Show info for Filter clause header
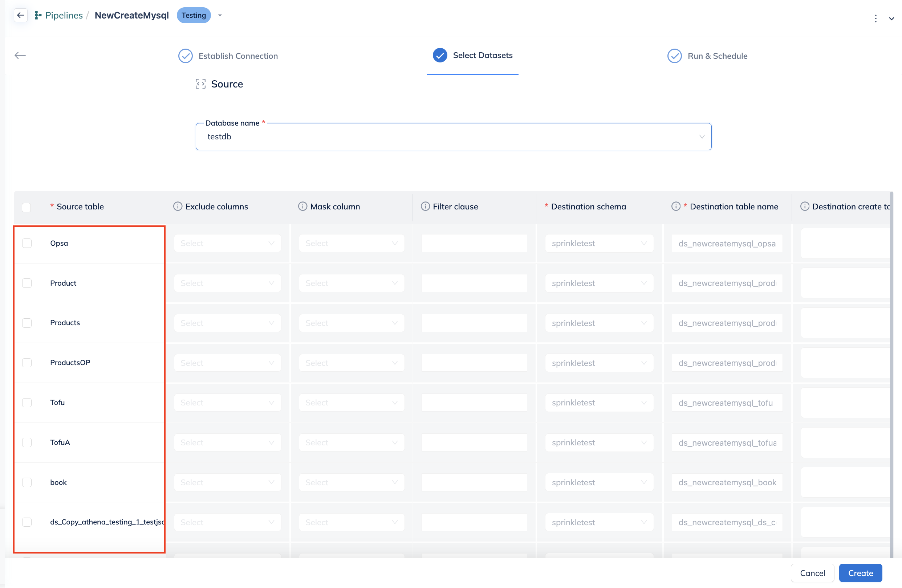The image size is (902, 588). tap(425, 207)
